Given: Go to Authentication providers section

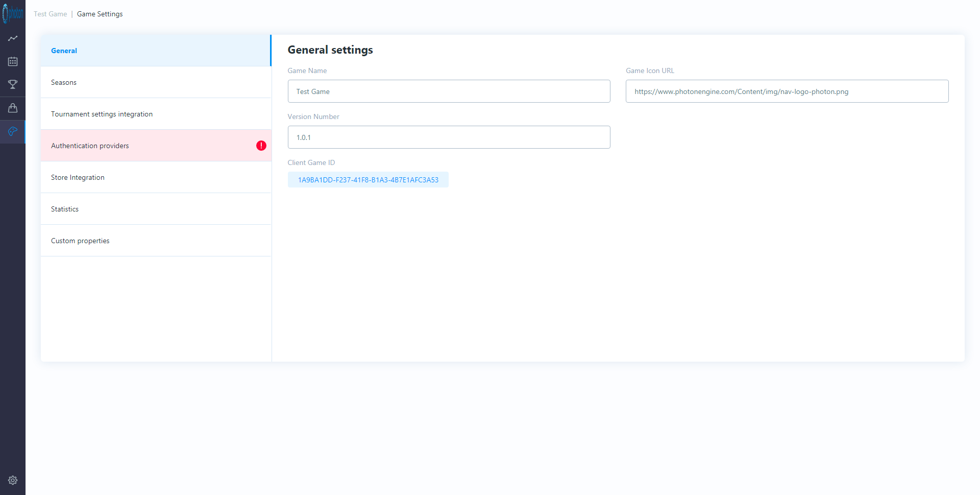Looking at the screenshot, I should click(x=90, y=146).
